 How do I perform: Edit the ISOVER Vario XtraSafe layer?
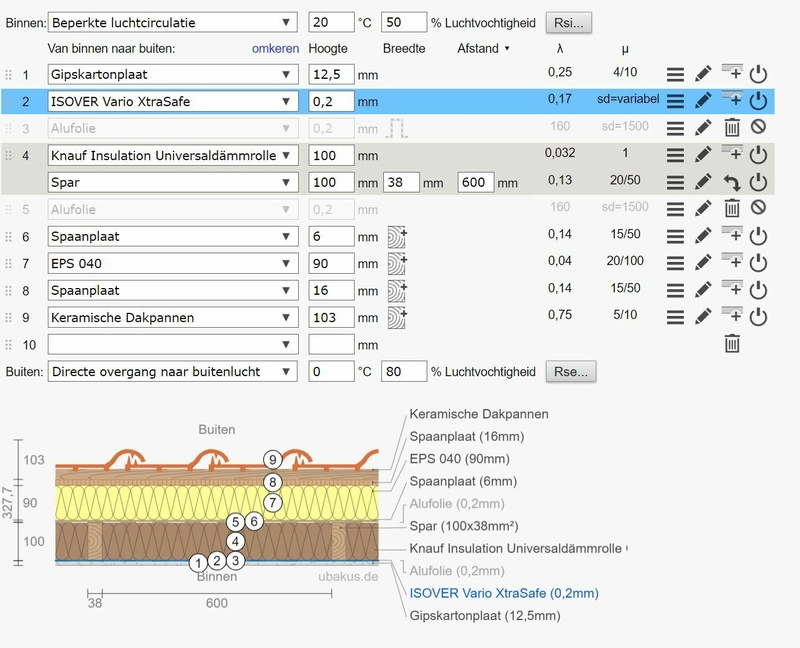click(x=703, y=101)
